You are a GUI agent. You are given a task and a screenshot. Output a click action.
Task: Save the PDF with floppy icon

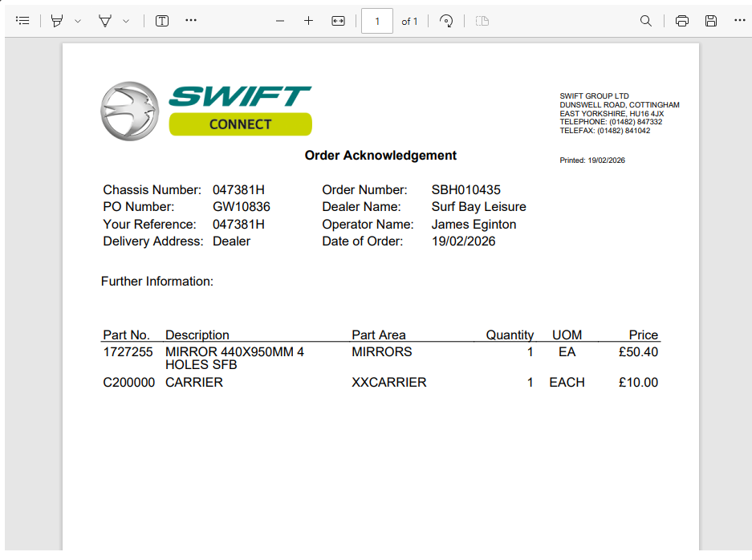[711, 21]
